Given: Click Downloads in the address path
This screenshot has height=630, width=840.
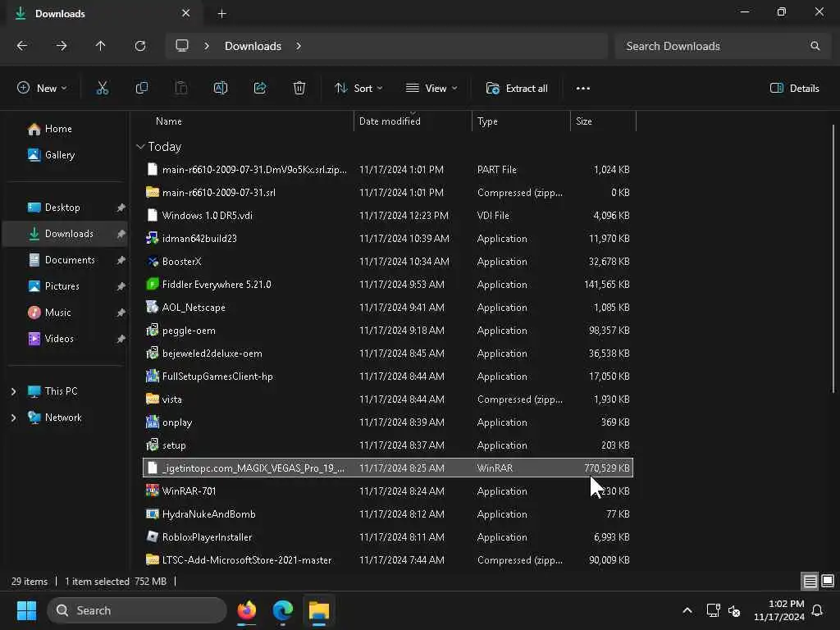Looking at the screenshot, I should click(253, 46).
